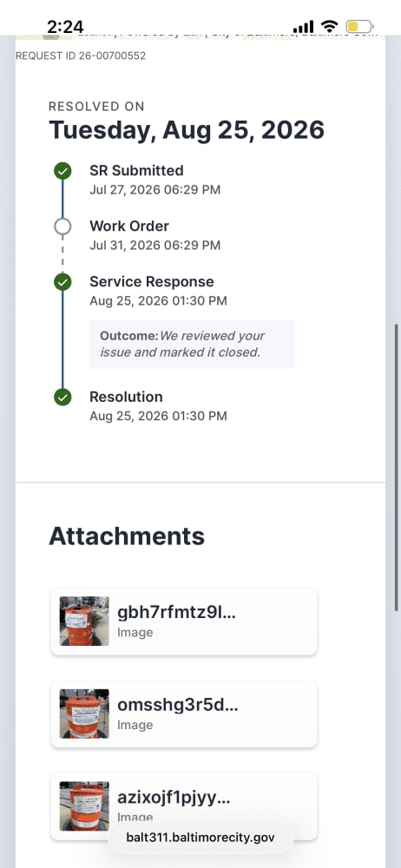
Task: Open the omsshg3r5d image thumbnail
Action: pos(84,713)
